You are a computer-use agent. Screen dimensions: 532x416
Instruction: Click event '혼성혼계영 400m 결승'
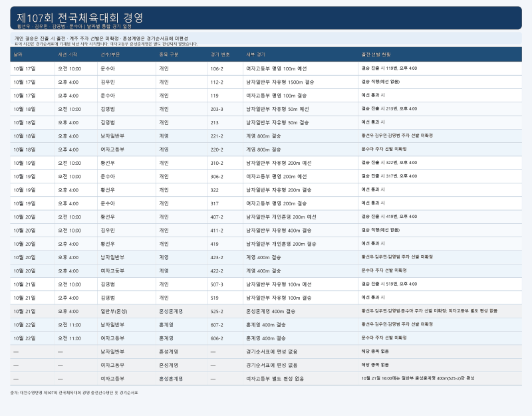(271, 312)
